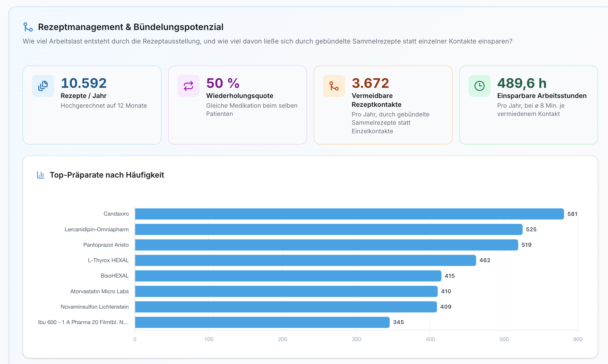The width and height of the screenshot is (608, 364).
Task: Click the 581 bar value label
Action: (x=572, y=214)
